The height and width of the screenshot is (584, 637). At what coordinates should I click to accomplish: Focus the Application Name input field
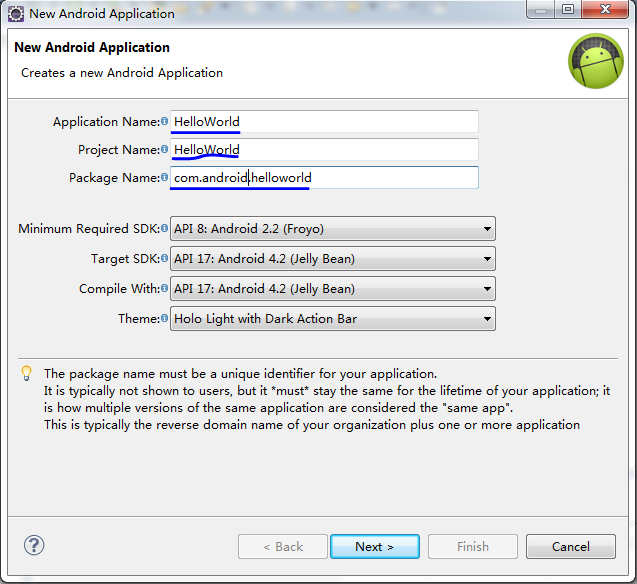324,121
